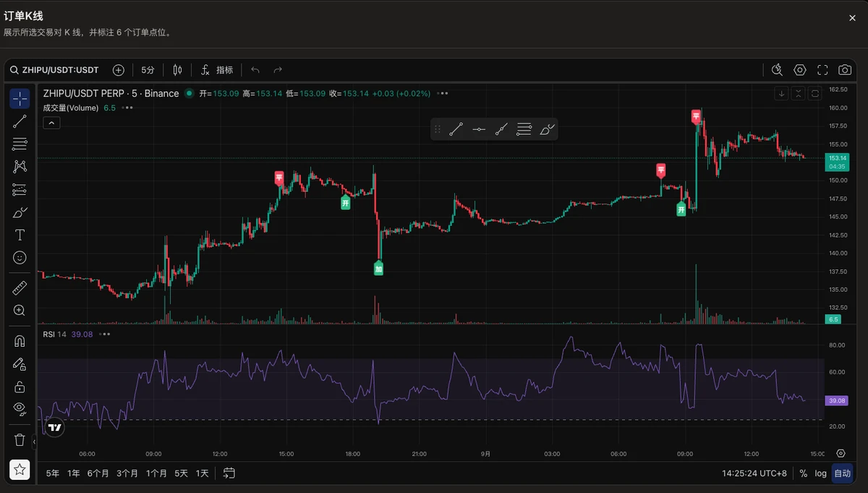The width and height of the screenshot is (868, 493).
Task: Pick Fibonacci retracement from floating favorites toolbar
Action: (524, 130)
